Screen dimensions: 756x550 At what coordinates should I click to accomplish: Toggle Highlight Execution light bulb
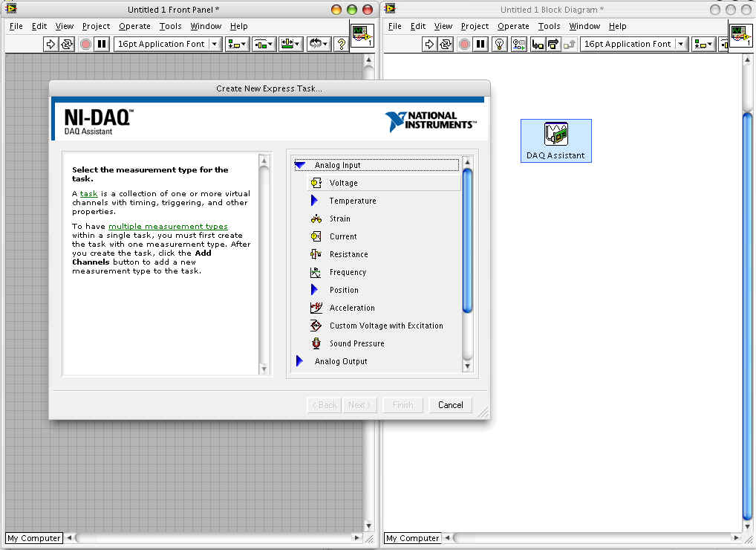click(500, 44)
